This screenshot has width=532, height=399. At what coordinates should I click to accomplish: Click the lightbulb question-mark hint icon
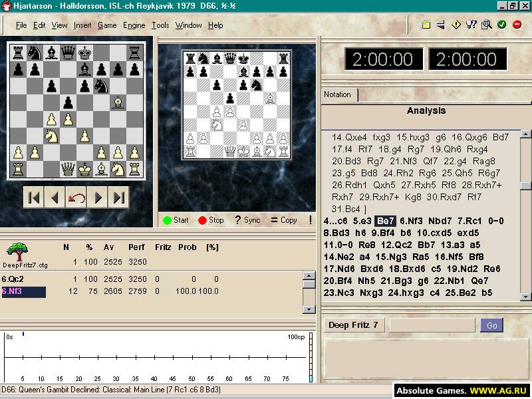[x=471, y=25]
